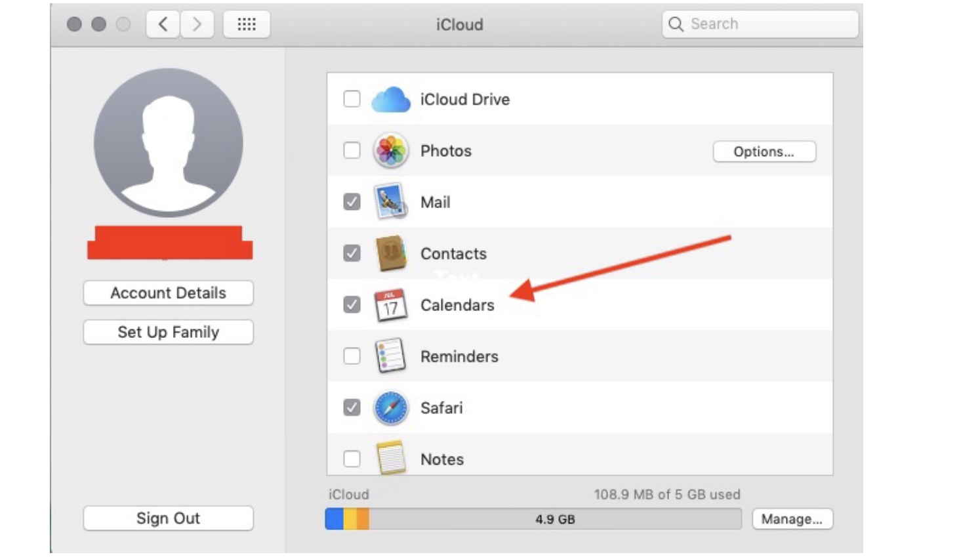This screenshot has width=980, height=559.
Task: Show all preferences with grid button
Action: [x=247, y=24]
